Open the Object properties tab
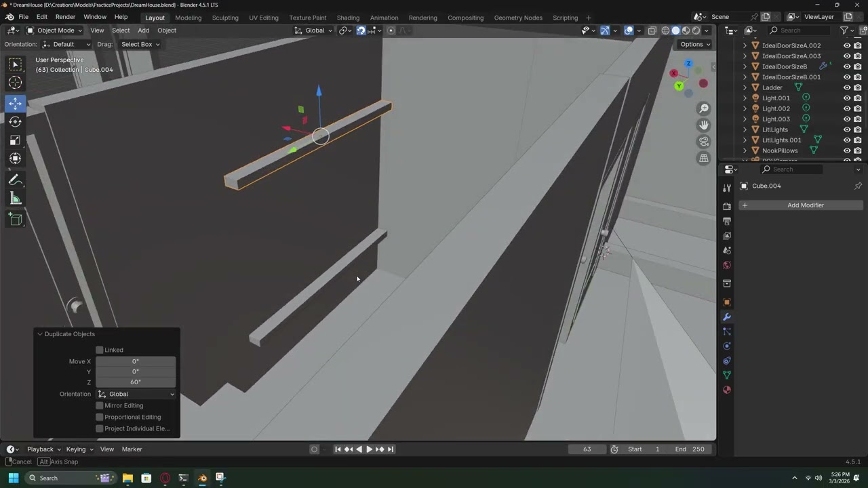 [727, 302]
